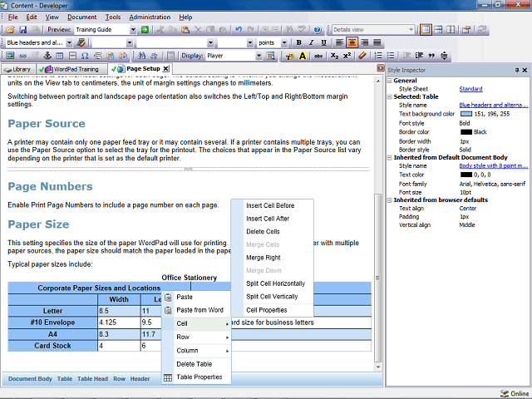The image size is (532, 399).
Task: Toggle the highlighted single-pane layout button
Action: coord(426,30)
